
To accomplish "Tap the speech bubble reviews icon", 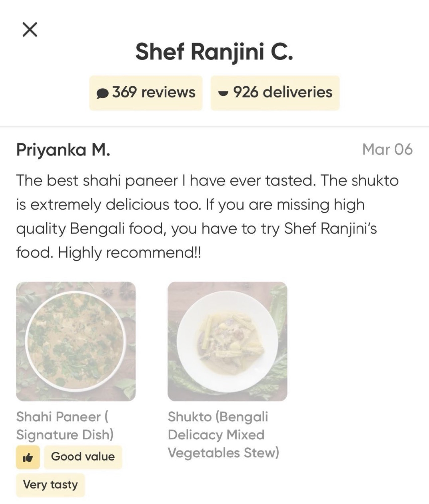I will click(102, 93).
